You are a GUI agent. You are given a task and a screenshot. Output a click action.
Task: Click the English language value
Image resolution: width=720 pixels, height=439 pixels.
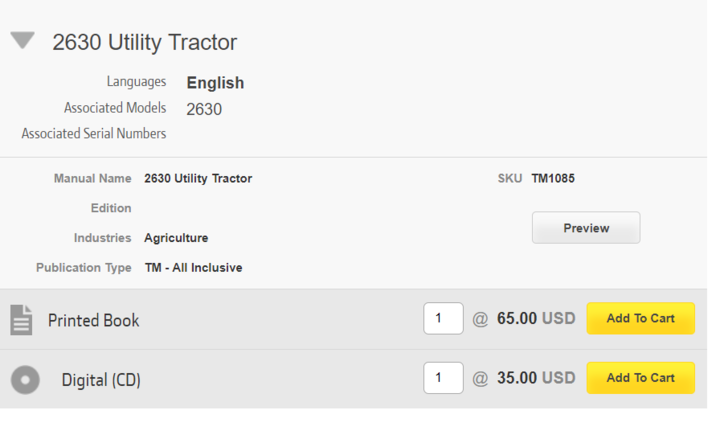(215, 83)
